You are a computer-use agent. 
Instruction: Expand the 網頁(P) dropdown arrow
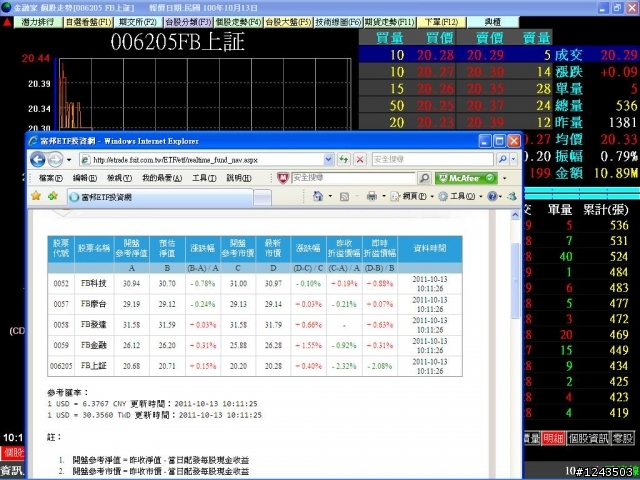[432, 197]
